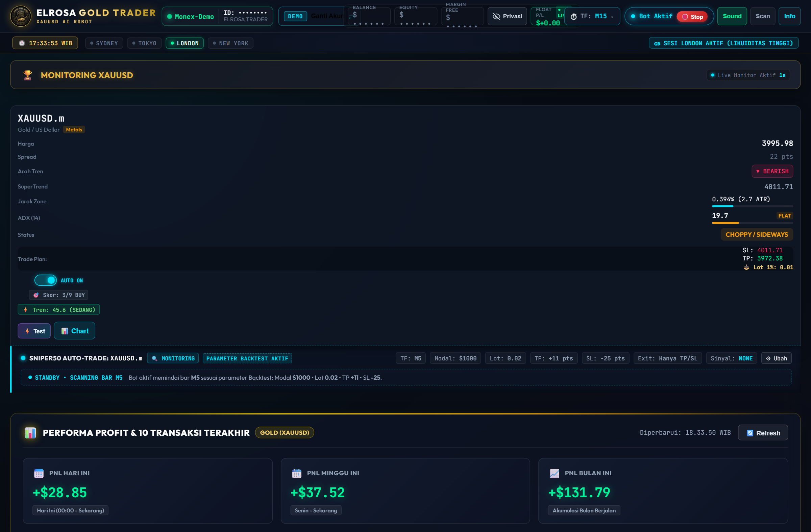Click the crossed-eye icon in Privasi button

point(496,16)
